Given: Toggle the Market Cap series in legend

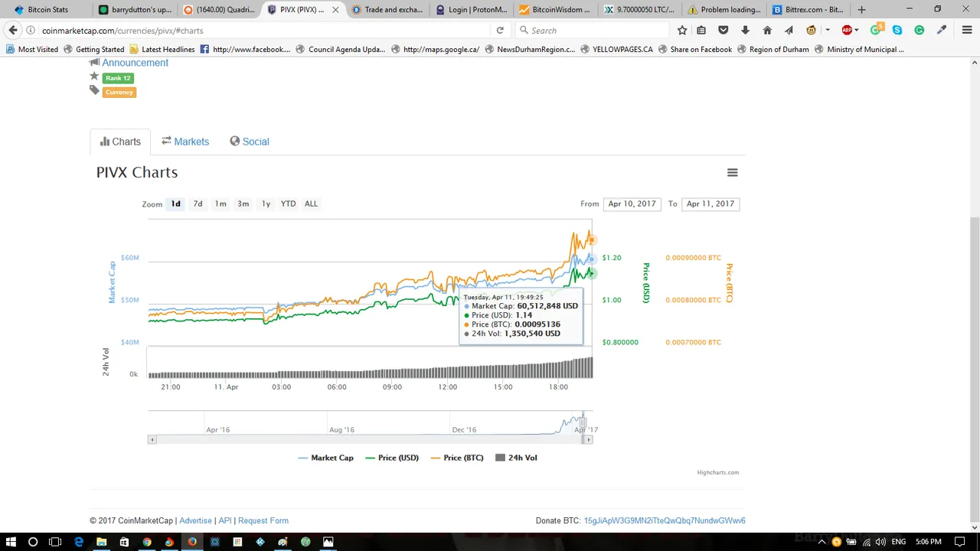Looking at the screenshot, I should (x=325, y=458).
